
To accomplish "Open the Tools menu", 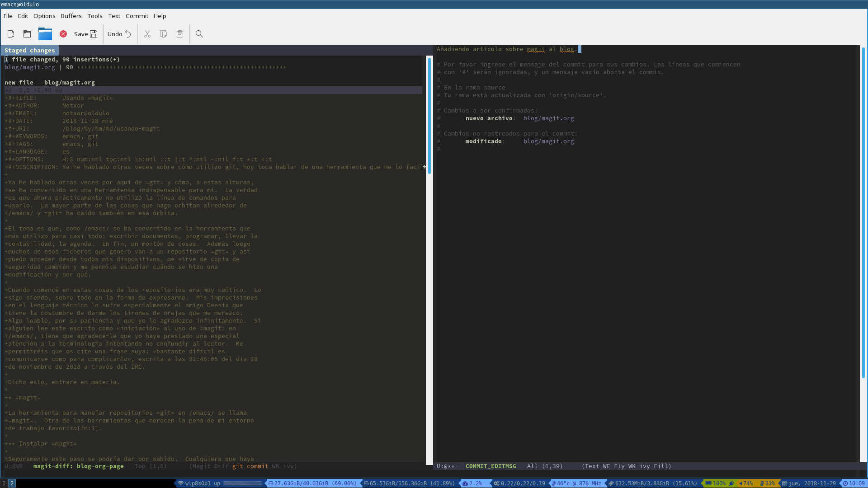I will coord(95,16).
